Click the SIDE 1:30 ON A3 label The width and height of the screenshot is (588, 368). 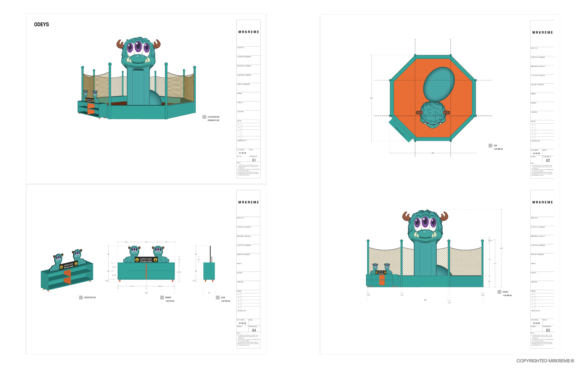tap(225, 299)
